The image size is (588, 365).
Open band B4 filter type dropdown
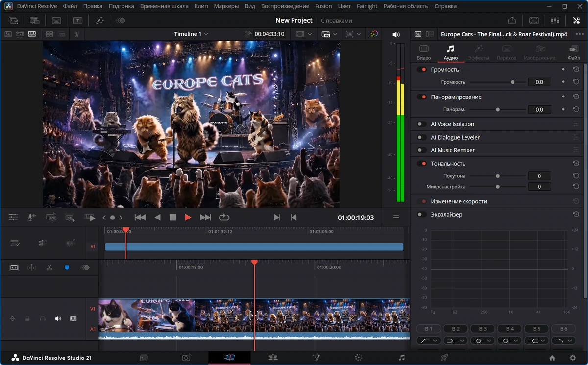[510, 341]
